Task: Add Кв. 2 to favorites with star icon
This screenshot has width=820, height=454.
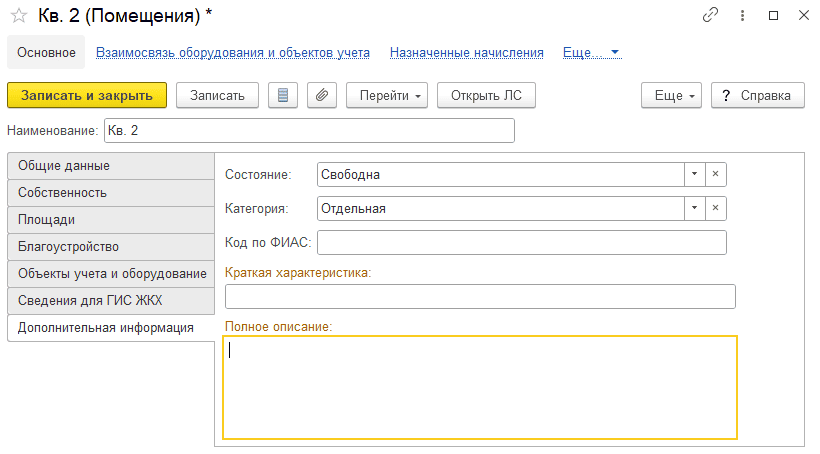Action: tap(19, 16)
